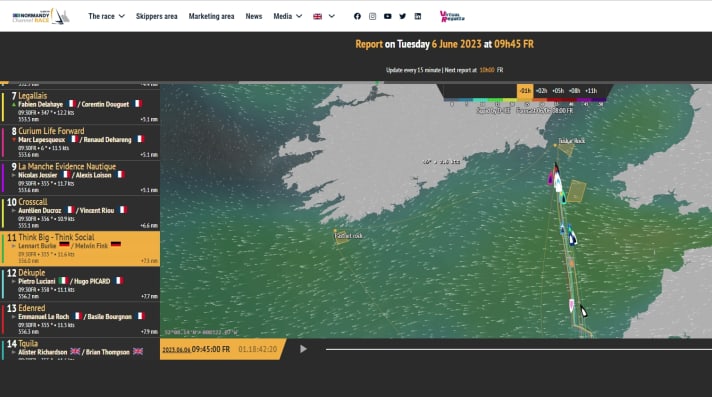Open Marketing area page

[x=211, y=16]
